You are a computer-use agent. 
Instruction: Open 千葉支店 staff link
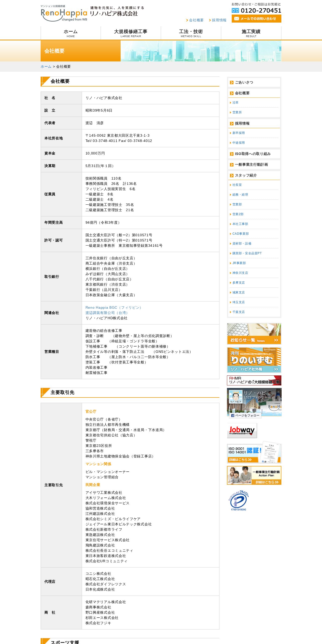(x=238, y=312)
